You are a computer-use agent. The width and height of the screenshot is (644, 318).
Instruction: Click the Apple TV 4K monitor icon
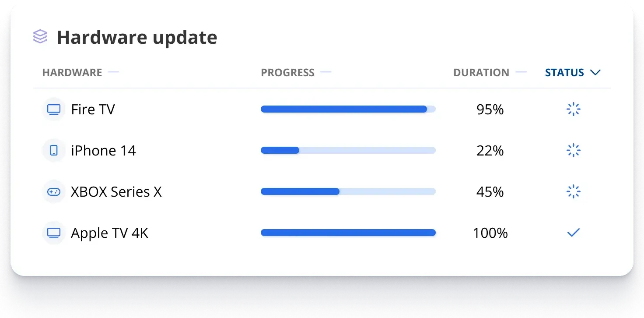click(54, 233)
